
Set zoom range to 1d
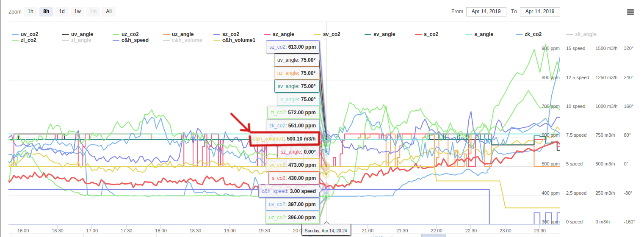(x=62, y=11)
